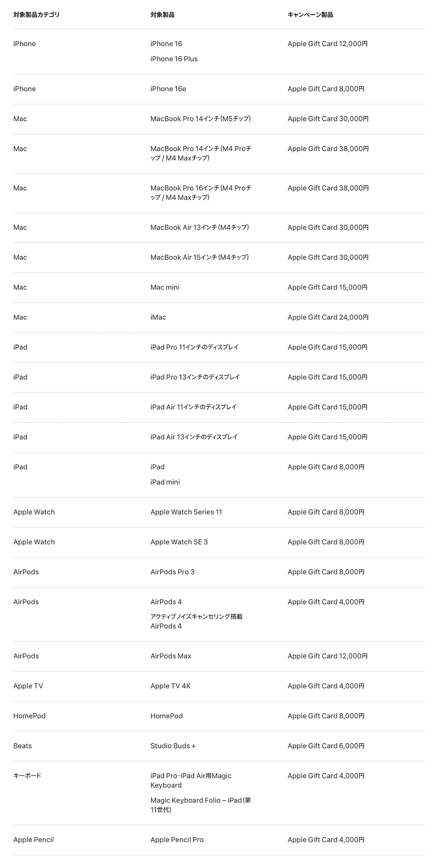Select the iPhone 16 Plus product text
437x868 pixels.
[x=174, y=59]
